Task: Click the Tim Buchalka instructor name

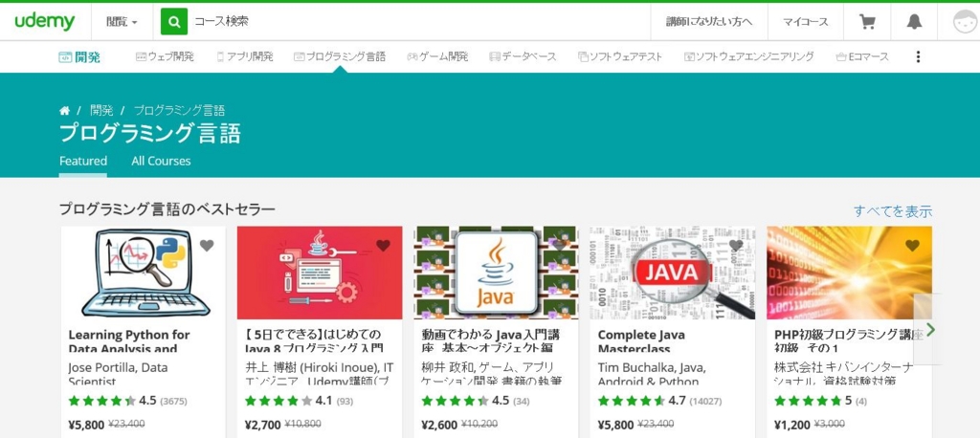Action: [x=650, y=374]
